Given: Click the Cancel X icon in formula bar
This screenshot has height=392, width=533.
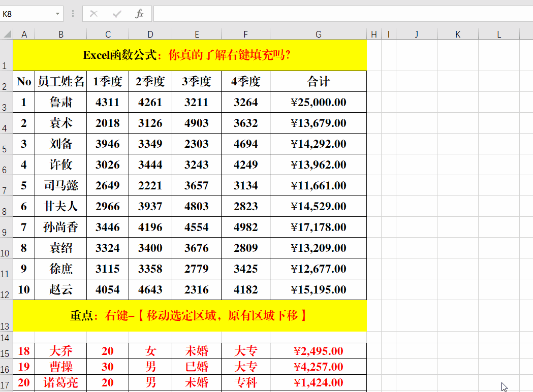Looking at the screenshot, I should pos(94,14).
